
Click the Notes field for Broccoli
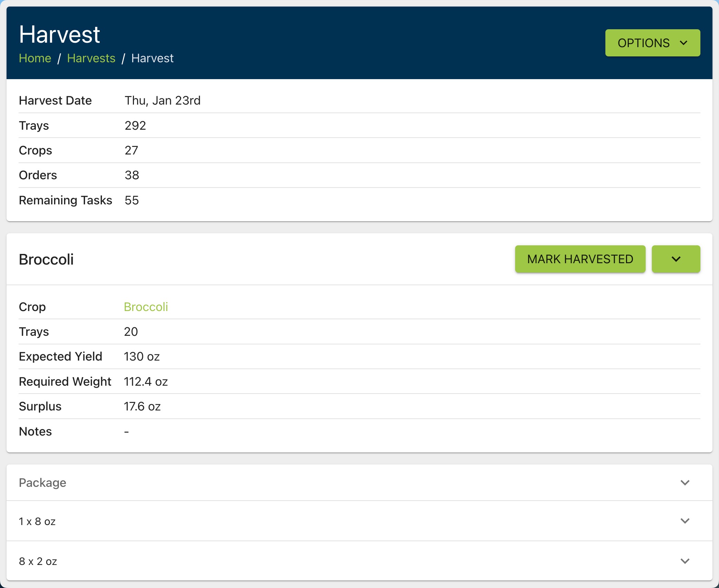126,431
